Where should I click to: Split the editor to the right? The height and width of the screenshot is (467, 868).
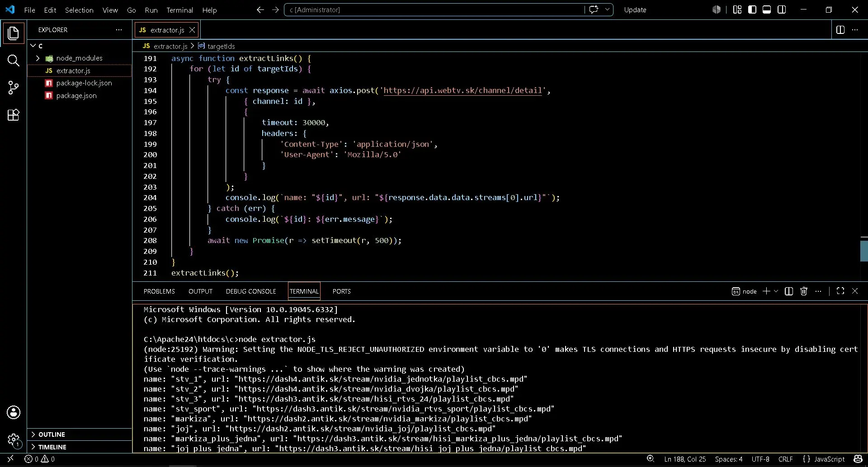[840, 30]
